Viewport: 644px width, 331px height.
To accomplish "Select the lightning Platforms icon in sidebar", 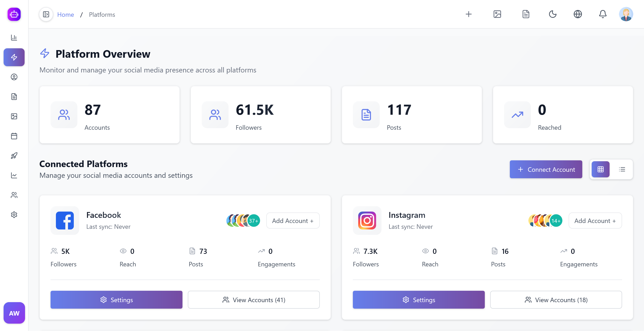I will coord(14,57).
